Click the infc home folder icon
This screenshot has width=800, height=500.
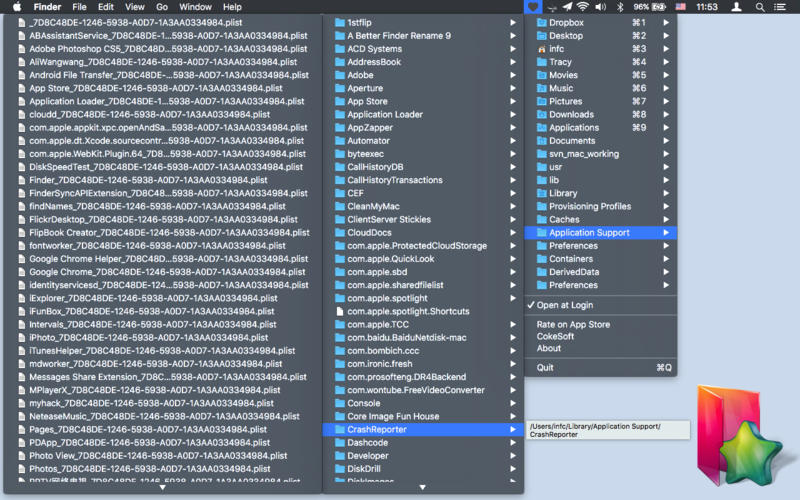pyautogui.click(x=542, y=48)
